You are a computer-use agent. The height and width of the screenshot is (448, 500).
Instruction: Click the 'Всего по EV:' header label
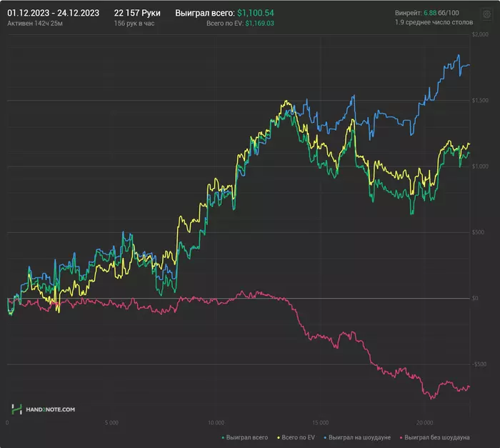(x=225, y=24)
